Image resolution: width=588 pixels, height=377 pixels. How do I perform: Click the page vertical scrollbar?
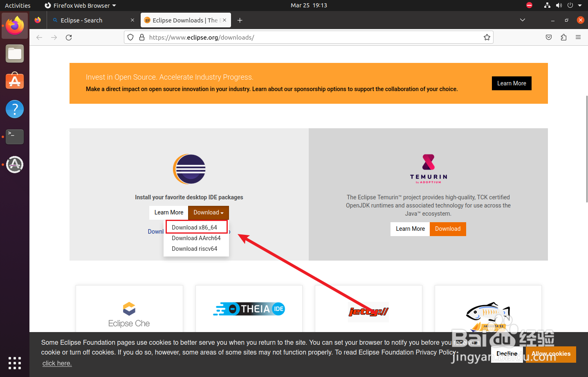coord(587,149)
